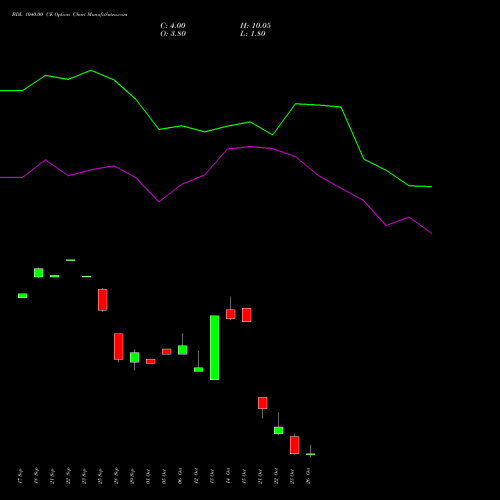Click the '01 Oct' date label
500x500 pixels.
tap(148, 476)
